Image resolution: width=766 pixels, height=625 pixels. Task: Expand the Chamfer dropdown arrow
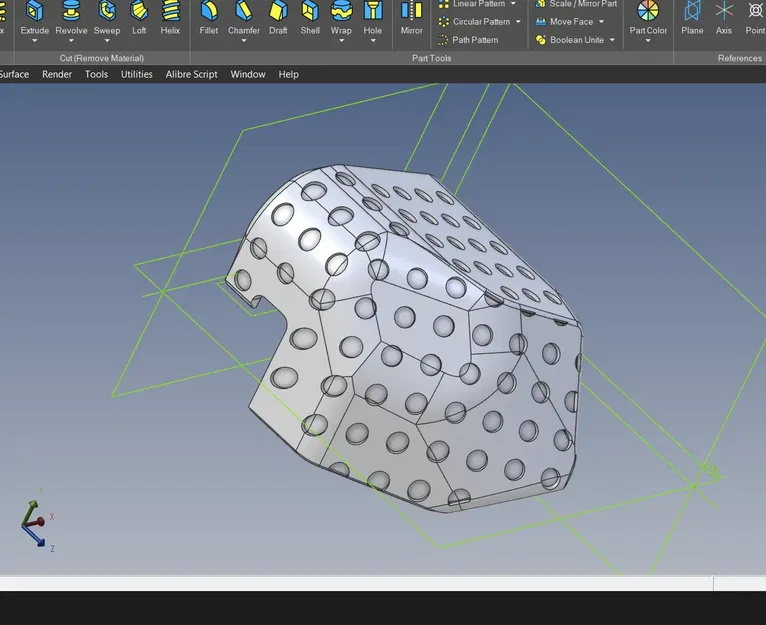click(244, 42)
